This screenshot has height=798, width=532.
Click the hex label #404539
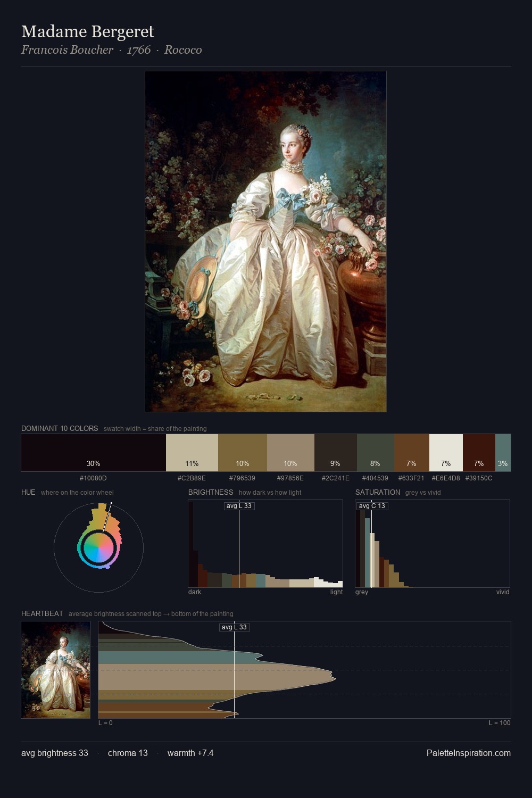point(375,478)
